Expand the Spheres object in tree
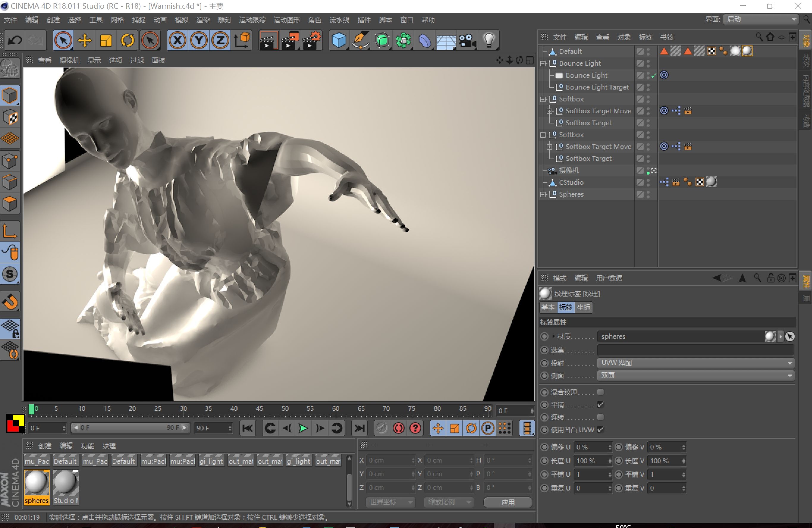 pyautogui.click(x=543, y=194)
